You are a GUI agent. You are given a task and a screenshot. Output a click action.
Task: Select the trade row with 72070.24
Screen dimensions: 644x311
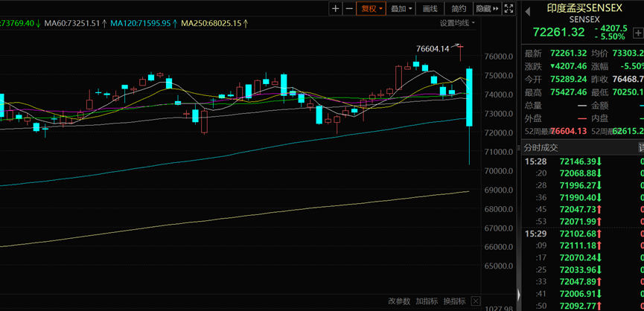[583, 257]
